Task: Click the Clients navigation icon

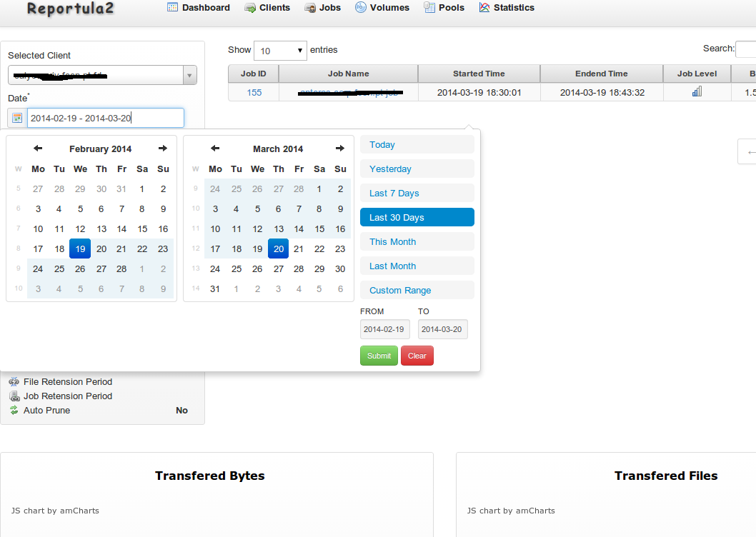Action: 250,7
